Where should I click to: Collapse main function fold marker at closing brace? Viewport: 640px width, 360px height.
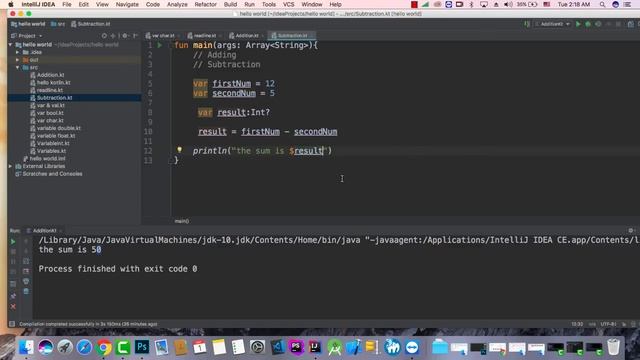coord(172,161)
